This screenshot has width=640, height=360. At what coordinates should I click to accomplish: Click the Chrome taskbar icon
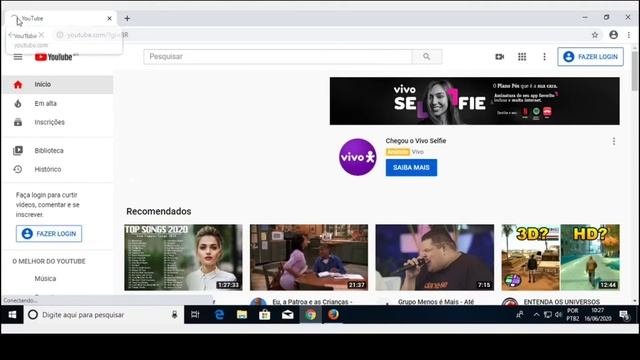310,315
